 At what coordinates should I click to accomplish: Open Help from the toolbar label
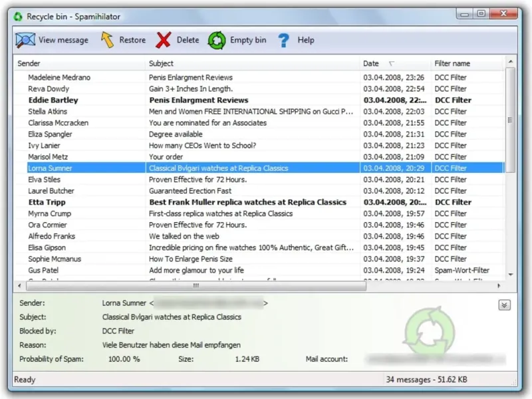pyautogui.click(x=306, y=40)
